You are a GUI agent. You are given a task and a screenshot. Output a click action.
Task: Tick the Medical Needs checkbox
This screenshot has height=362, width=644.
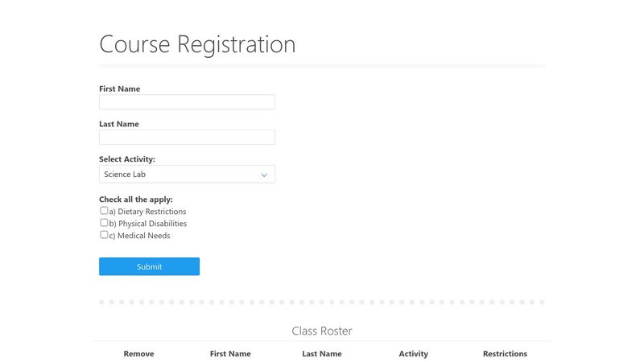(x=104, y=235)
